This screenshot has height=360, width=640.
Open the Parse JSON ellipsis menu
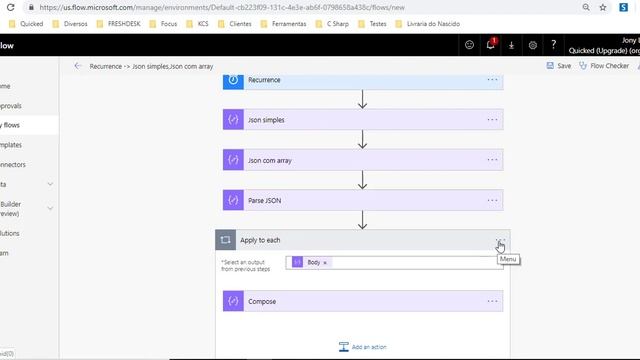(492, 200)
